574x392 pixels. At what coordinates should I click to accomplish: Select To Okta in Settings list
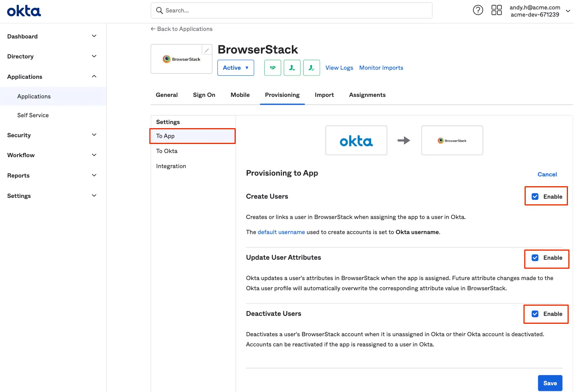[167, 151]
